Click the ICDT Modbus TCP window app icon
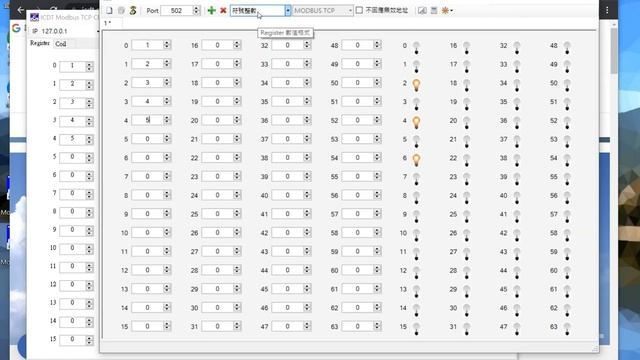 tap(35, 17)
